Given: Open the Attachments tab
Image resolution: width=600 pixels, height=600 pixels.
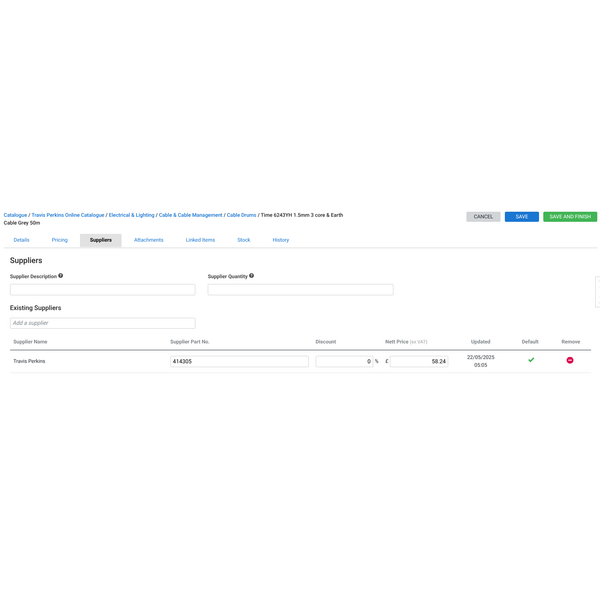Looking at the screenshot, I should point(149,240).
